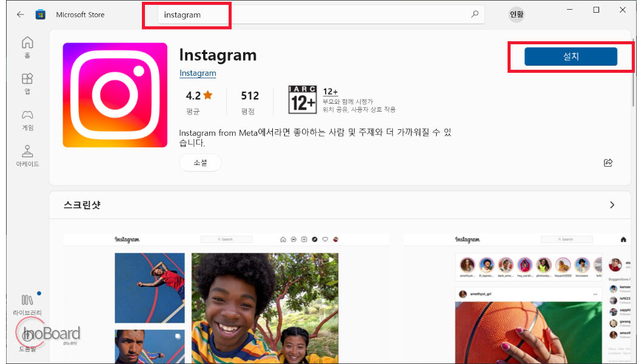Click the search box containing instagram
This screenshot has height=364, width=644.
[321, 15]
